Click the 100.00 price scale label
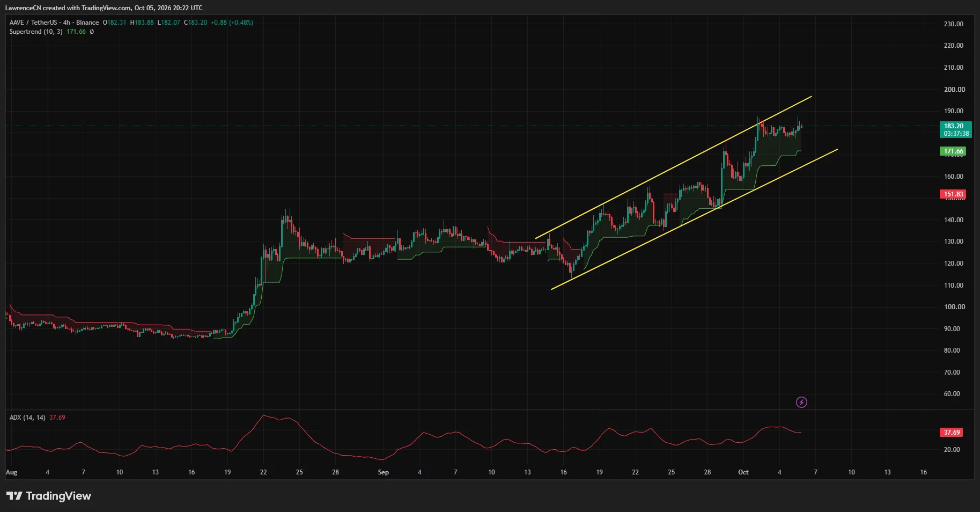980x512 pixels. click(954, 307)
